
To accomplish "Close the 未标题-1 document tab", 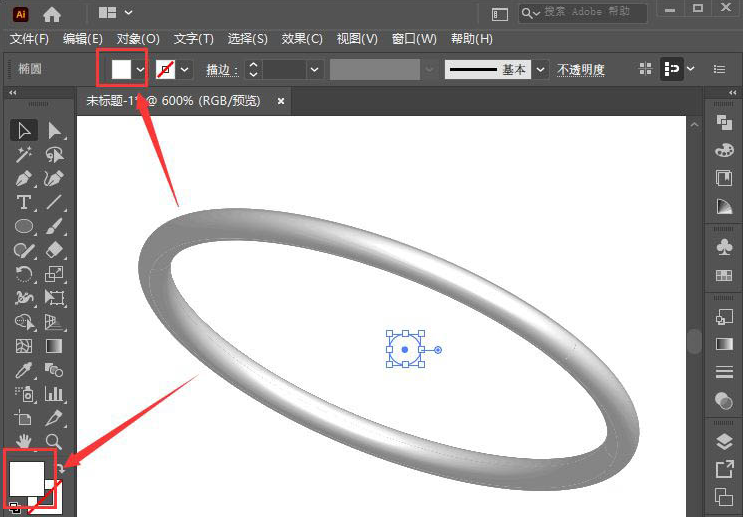I will [281, 101].
